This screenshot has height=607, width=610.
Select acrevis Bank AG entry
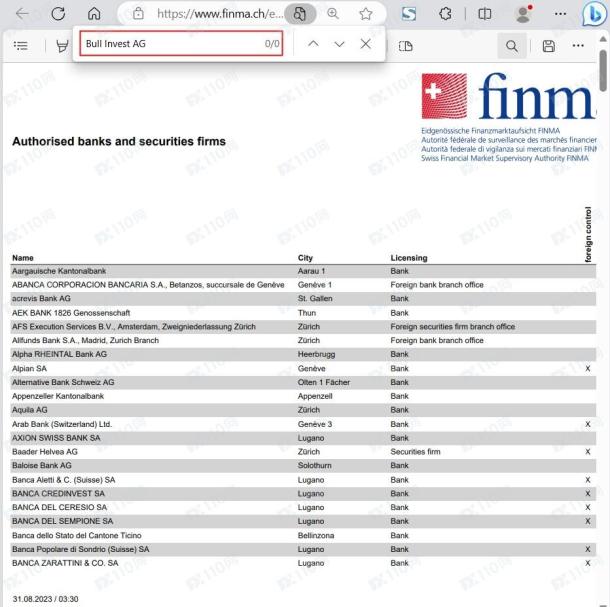click(x=41, y=298)
